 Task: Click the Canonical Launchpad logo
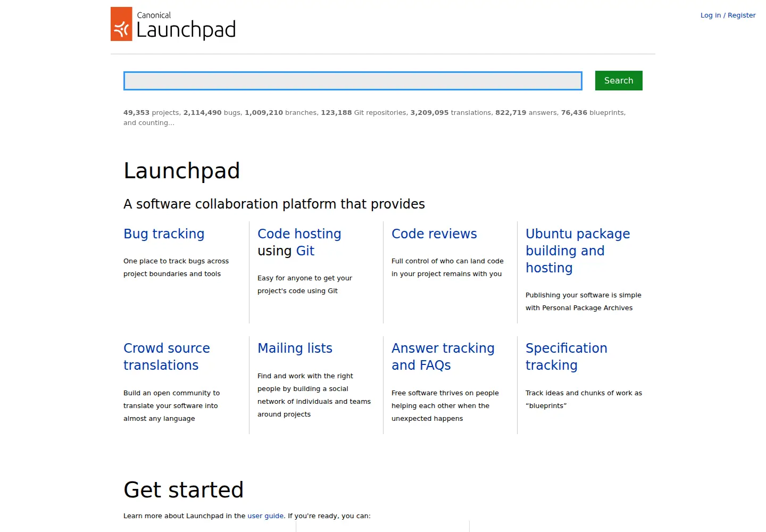point(173,24)
